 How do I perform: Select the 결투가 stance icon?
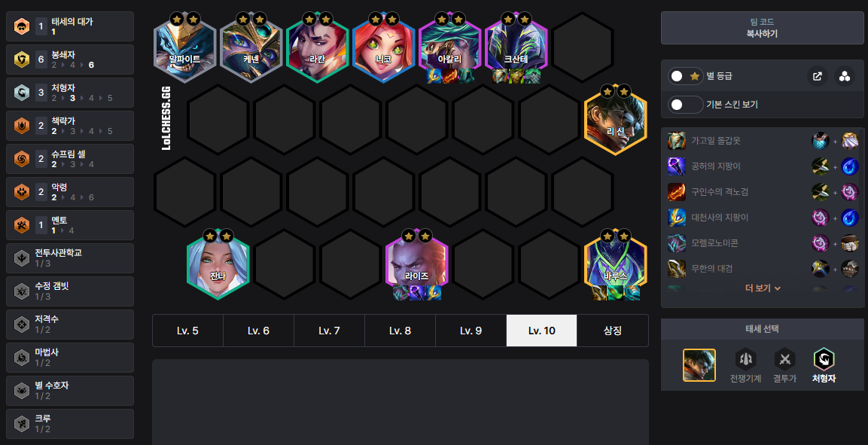784,359
